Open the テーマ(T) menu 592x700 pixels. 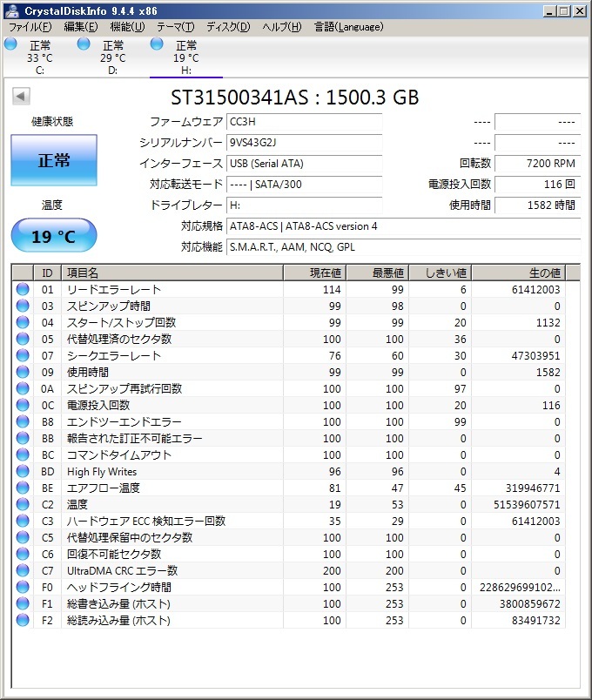pos(176,27)
